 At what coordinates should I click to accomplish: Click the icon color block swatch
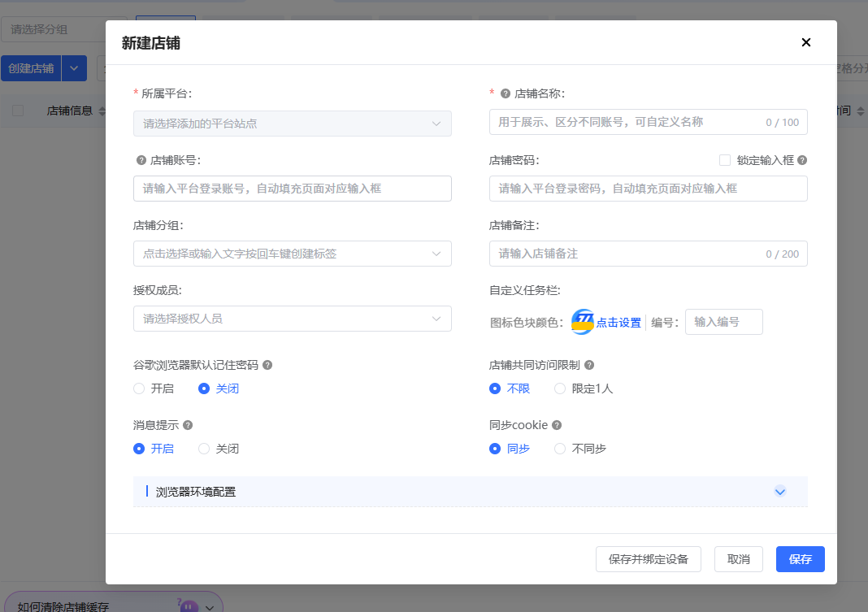[583, 322]
